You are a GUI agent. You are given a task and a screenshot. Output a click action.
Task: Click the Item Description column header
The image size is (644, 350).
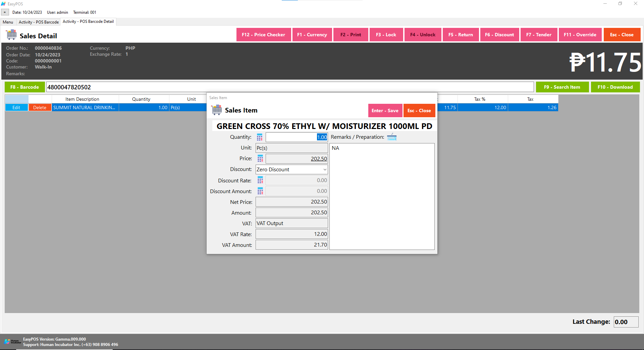point(85,99)
